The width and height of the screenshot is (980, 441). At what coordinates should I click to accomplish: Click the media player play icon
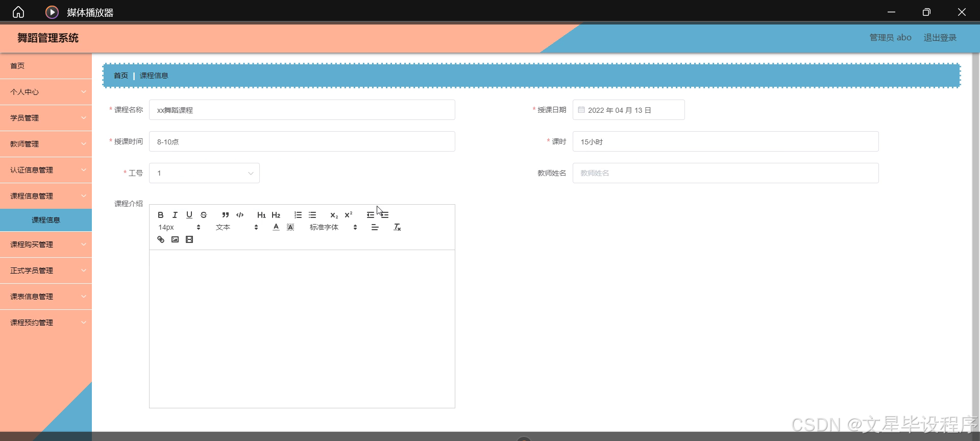52,12
